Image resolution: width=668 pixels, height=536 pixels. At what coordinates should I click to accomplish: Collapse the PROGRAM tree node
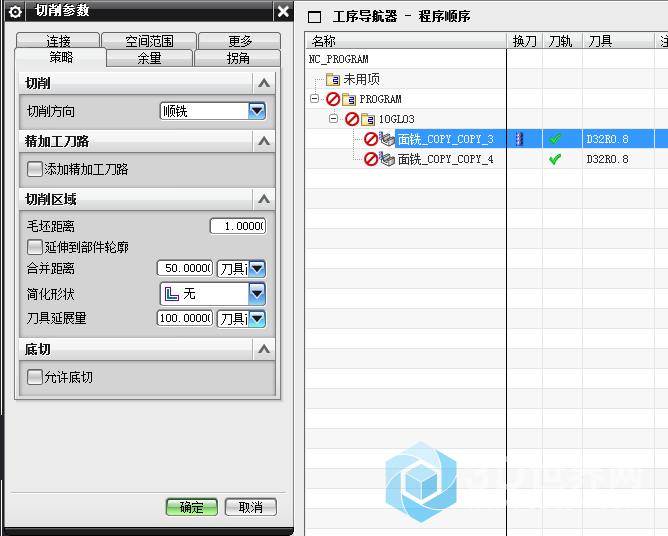tap(314, 99)
